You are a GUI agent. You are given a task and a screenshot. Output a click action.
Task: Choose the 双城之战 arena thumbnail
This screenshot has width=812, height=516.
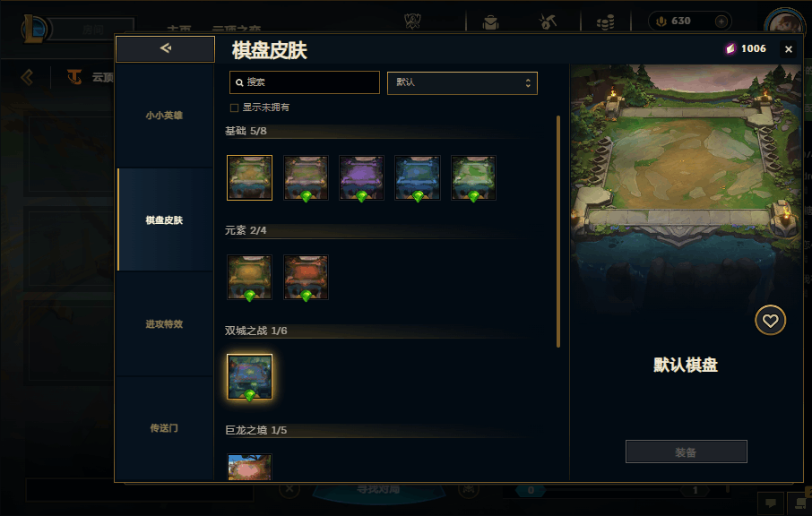click(x=250, y=377)
